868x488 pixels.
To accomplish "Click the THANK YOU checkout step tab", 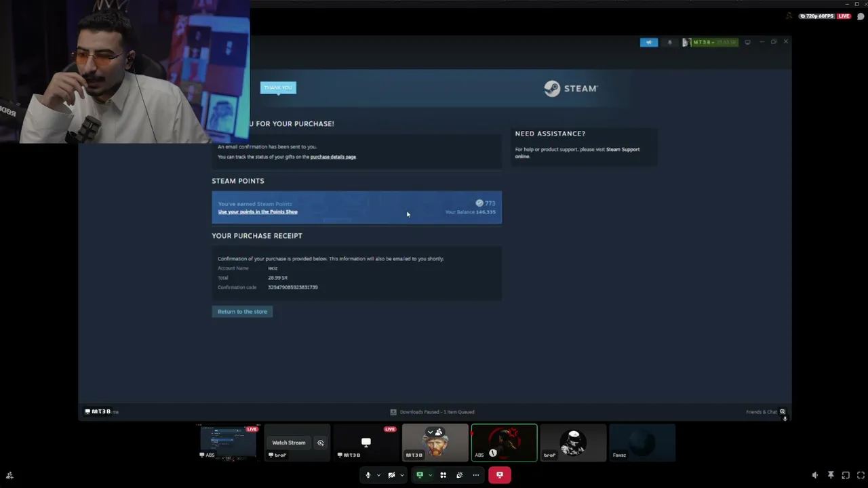I will 278,87.
